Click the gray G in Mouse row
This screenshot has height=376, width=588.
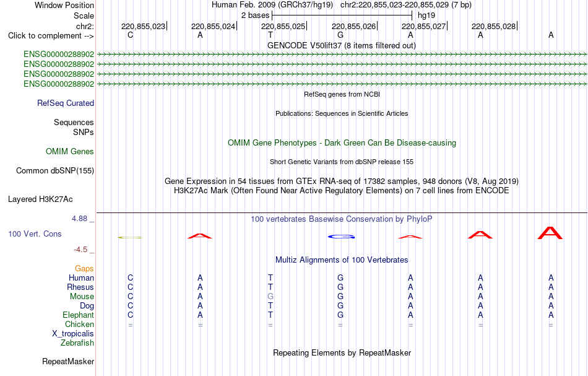270,297
